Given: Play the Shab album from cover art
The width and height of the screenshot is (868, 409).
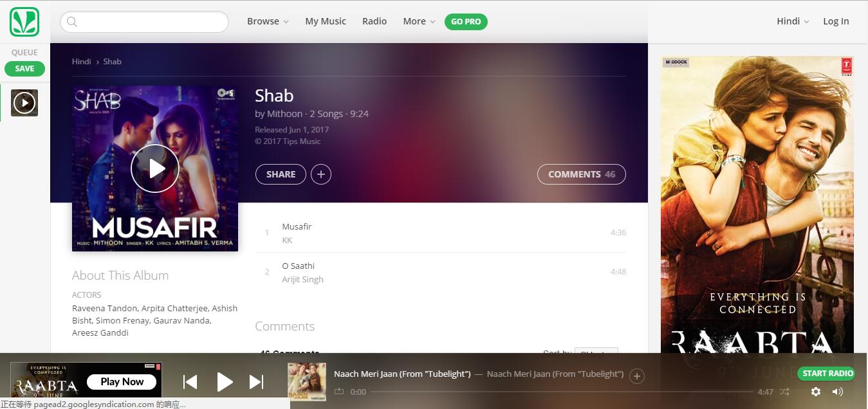Looking at the screenshot, I should pos(155,168).
